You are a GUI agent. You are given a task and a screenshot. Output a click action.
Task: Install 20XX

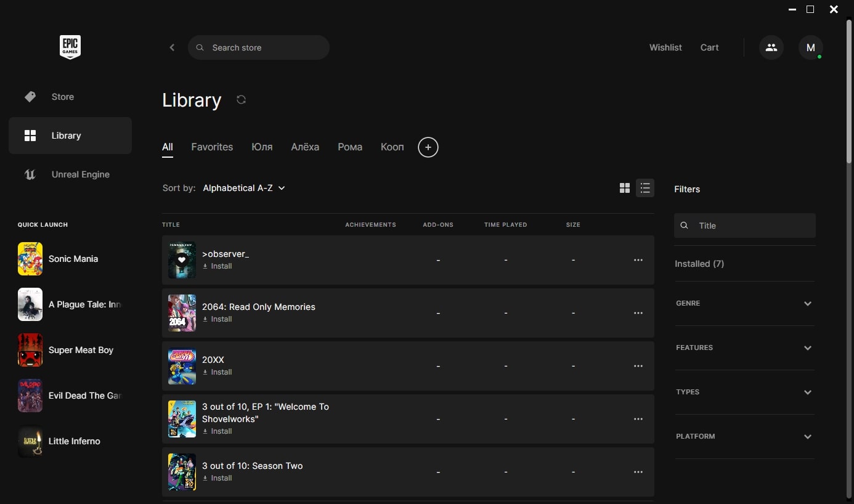click(x=218, y=372)
